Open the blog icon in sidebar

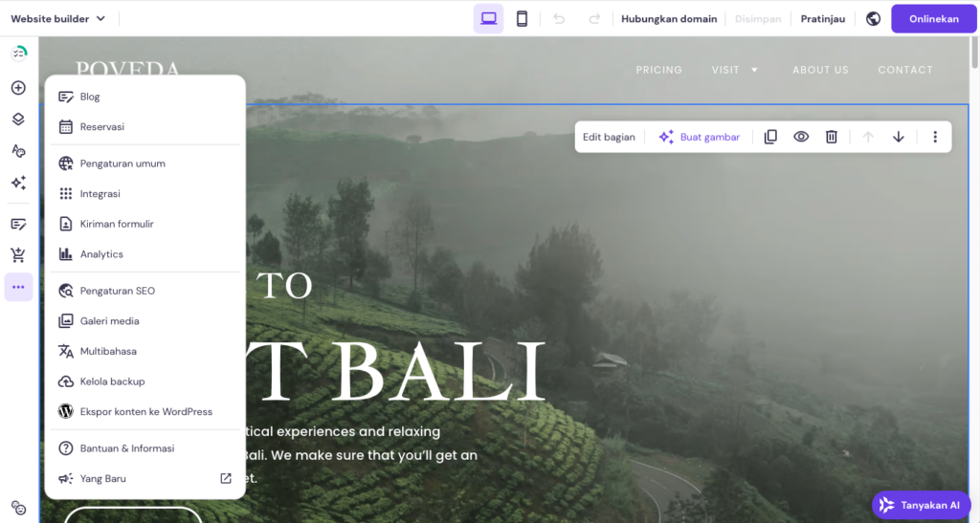point(18,224)
